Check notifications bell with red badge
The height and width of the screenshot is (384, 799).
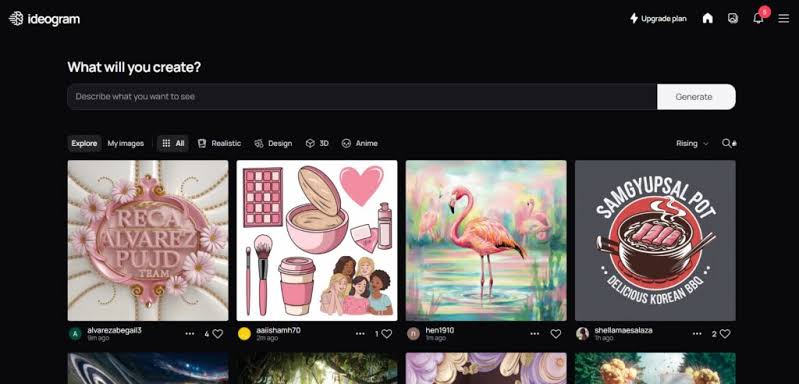tap(758, 18)
